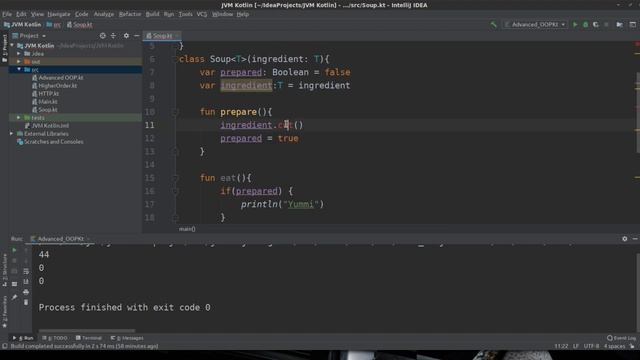Open Favorites vertical tool tab
Image resolution: width=640 pixels, height=360 pixels.
pos(4,312)
